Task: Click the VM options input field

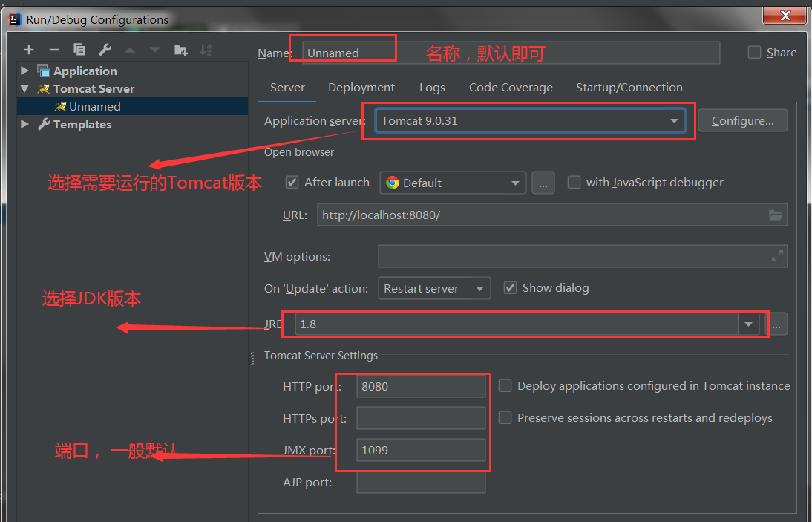Action: (583, 256)
